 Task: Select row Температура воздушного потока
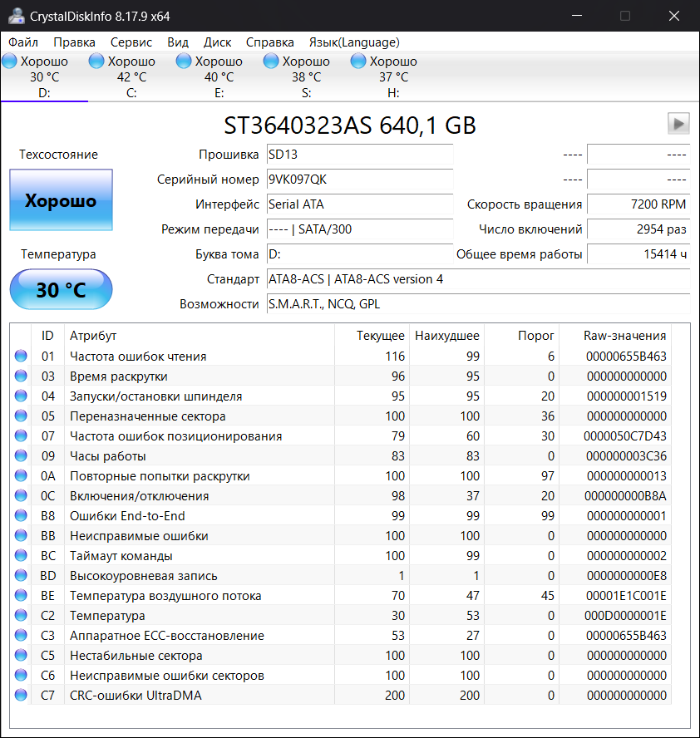[x=341, y=595]
